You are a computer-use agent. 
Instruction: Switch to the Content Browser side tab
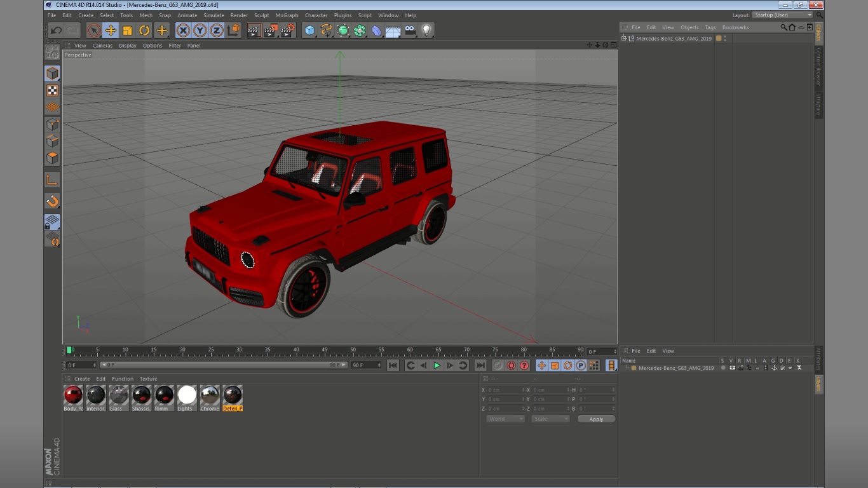pos(818,66)
